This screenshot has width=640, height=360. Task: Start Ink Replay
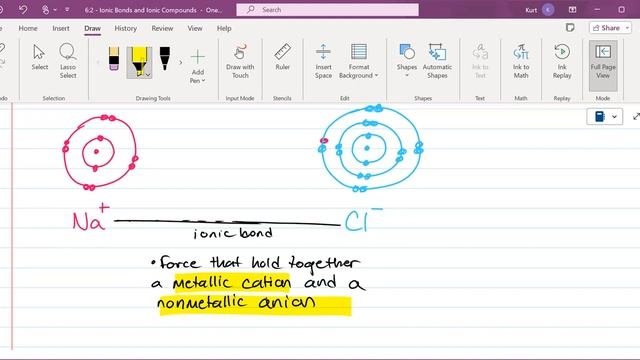562,61
